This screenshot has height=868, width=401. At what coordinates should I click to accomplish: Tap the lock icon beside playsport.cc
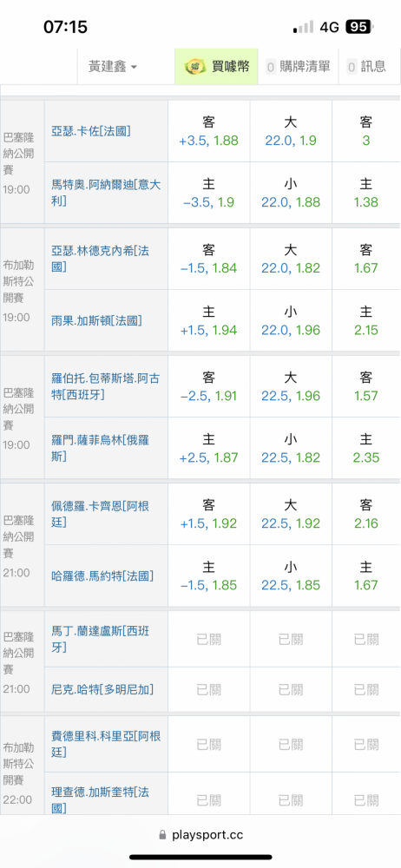click(x=162, y=835)
